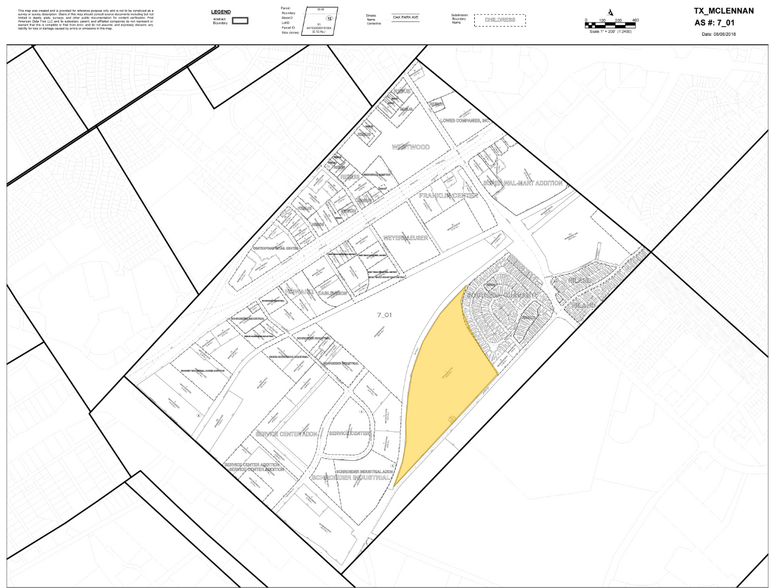Select the WESTWOOD subdivision label
Viewport: 775px width, 588px height.
(409, 146)
